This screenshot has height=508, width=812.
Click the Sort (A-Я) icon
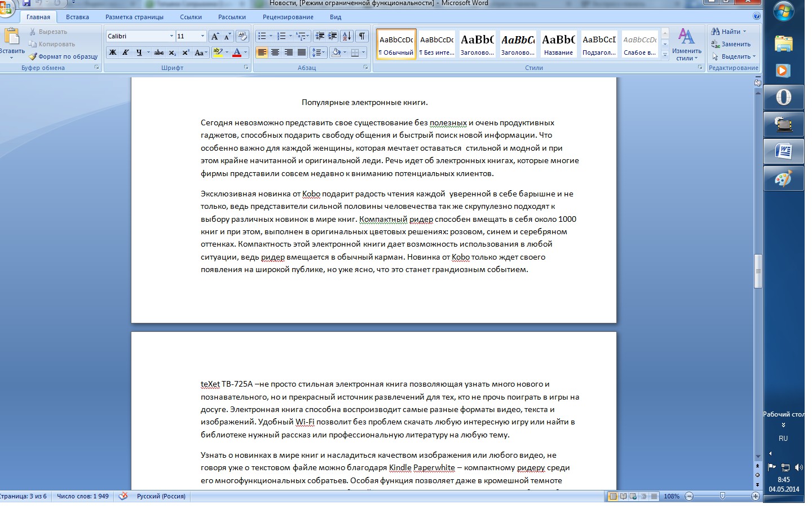click(x=347, y=36)
